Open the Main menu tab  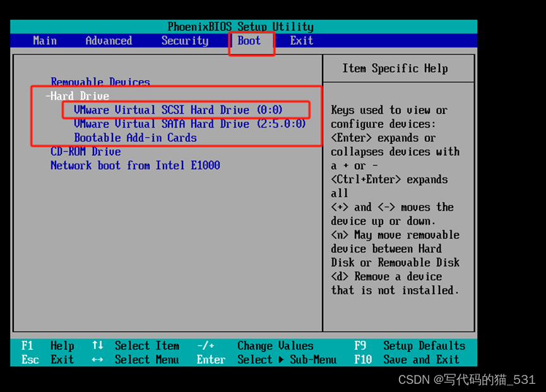[x=45, y=41]
